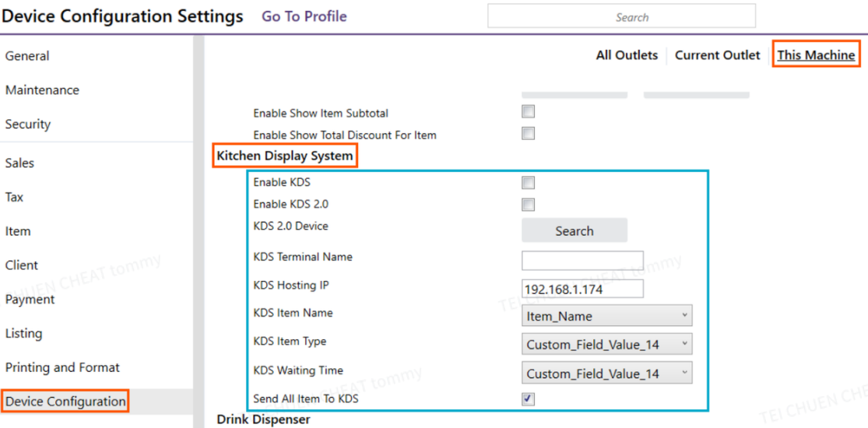Check Enable Show Total Discount For Item
The height and width of the screenshot is (428, 868).
(528, 134)
